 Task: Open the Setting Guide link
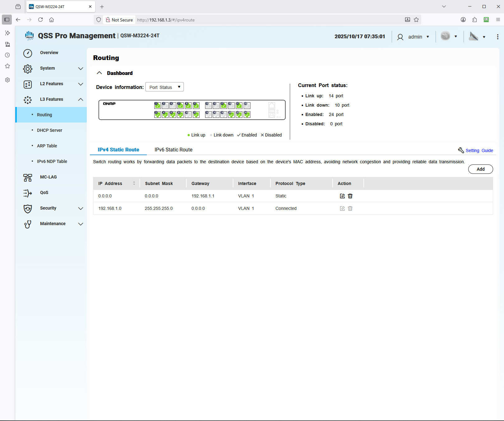click(479, 150)
